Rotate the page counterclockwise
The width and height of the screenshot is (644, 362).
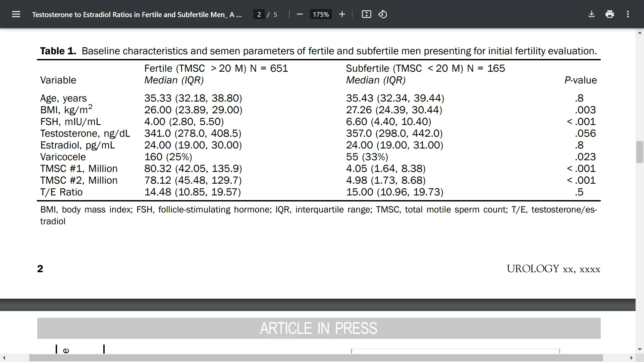[382, 14]
